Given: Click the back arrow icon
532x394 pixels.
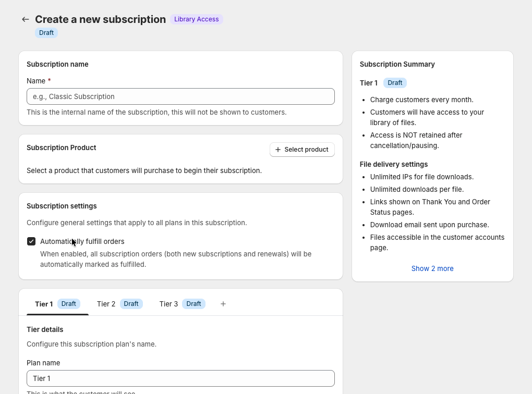Looking at the screenshot, I should [25, 19].
